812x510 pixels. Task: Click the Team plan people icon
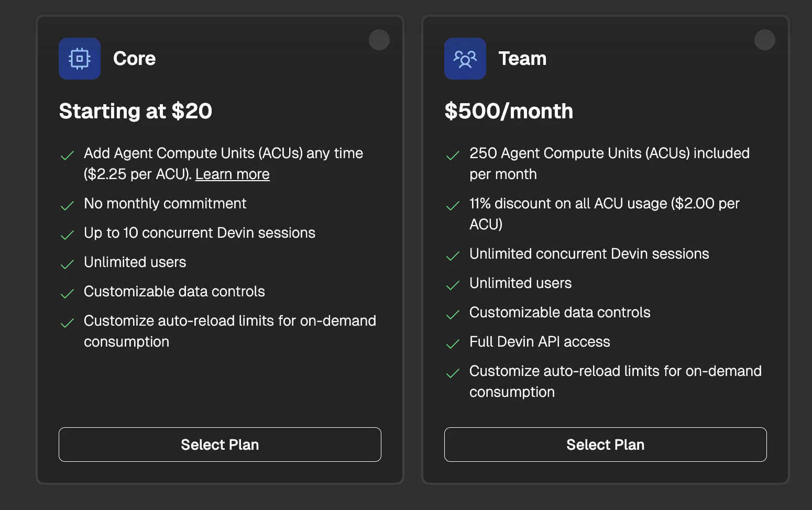(465, 59)
